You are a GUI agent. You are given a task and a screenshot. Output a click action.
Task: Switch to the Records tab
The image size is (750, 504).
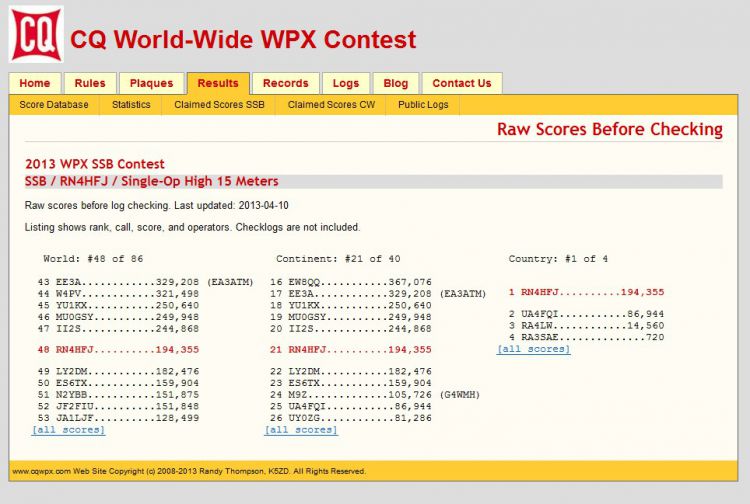[286, 83]
